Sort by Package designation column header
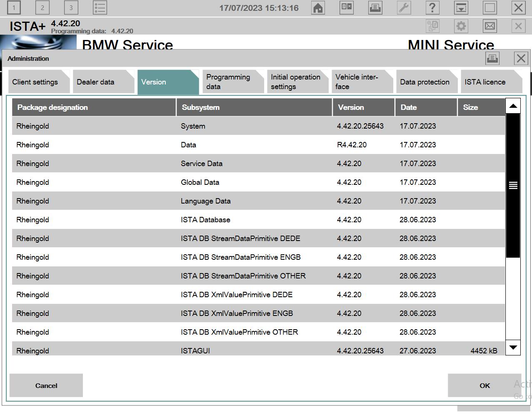 click(94, 107)
